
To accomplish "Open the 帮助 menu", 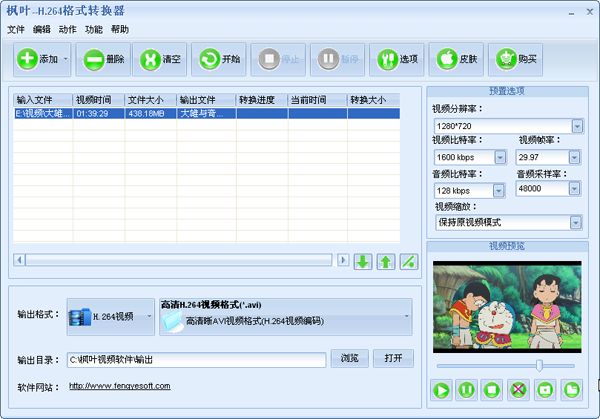I will (x=120, y=29).
